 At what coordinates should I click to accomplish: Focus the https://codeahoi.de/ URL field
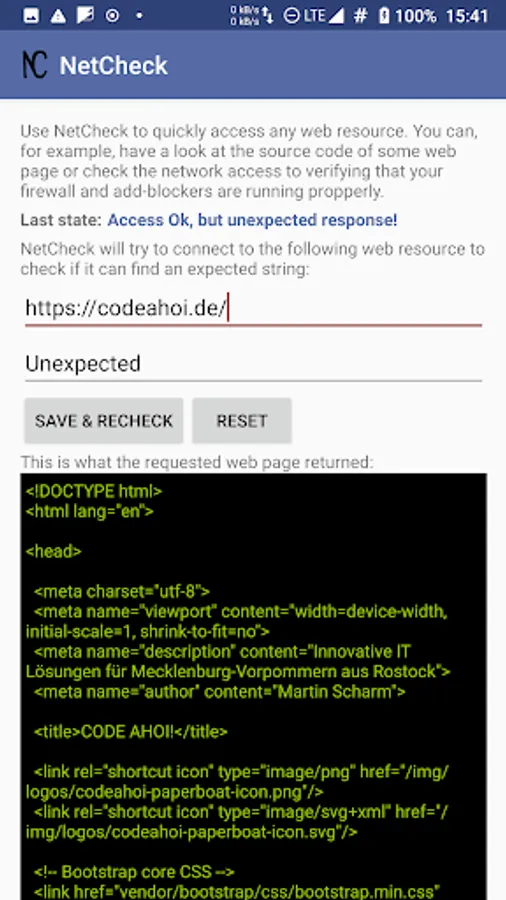click(x=253, y=309)
